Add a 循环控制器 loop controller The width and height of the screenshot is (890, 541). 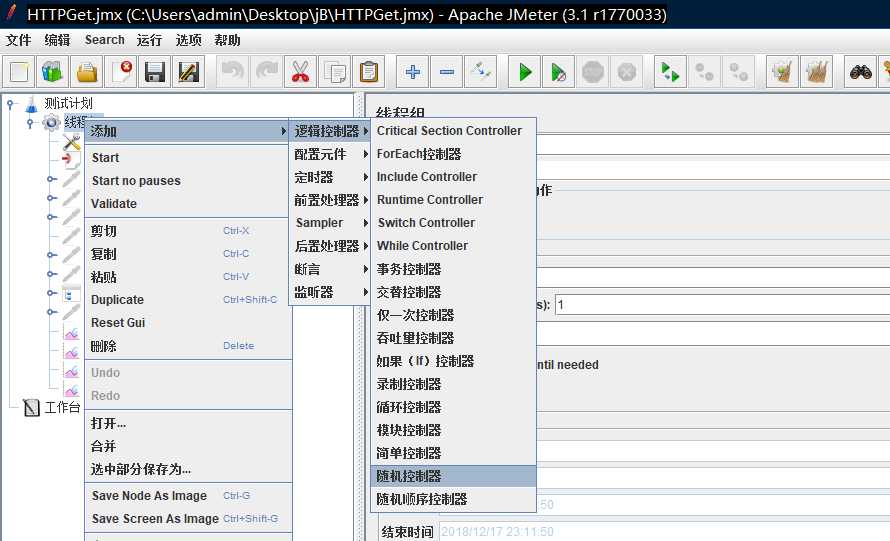coord(454,407)
